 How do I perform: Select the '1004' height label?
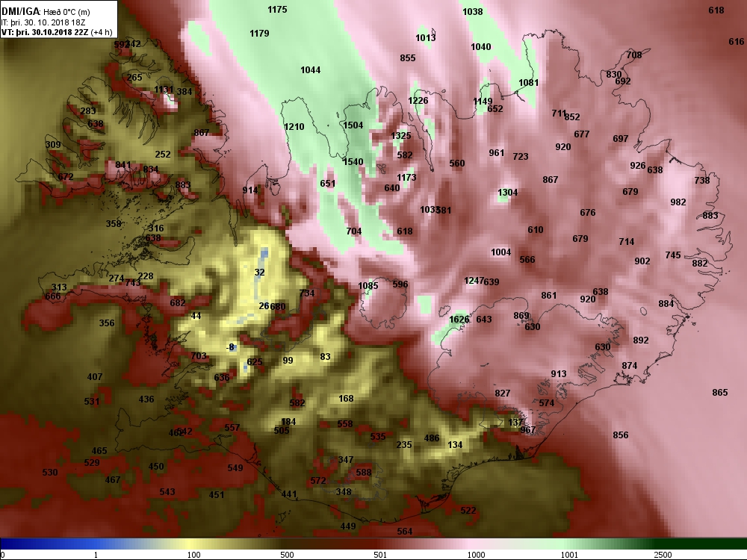click(500, 252)
